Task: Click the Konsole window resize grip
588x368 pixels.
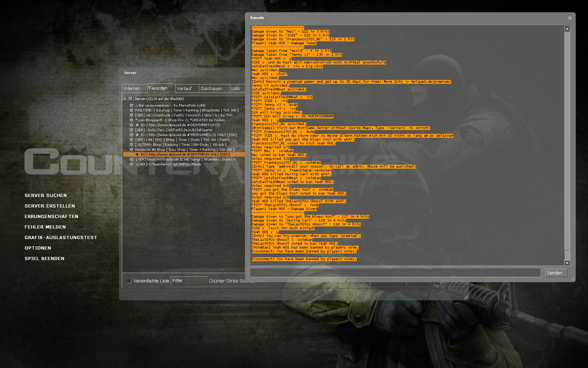Action: (573, 279)
